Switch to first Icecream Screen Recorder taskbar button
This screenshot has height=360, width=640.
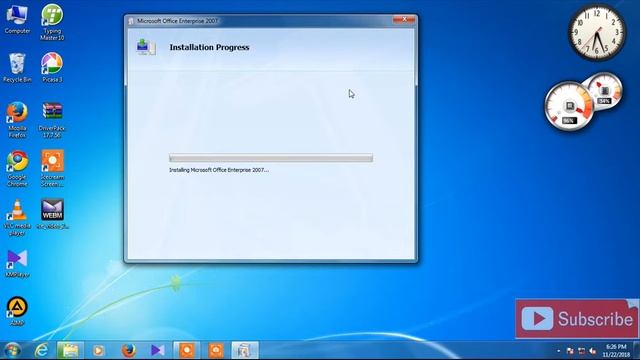click(x=187, y=350)
